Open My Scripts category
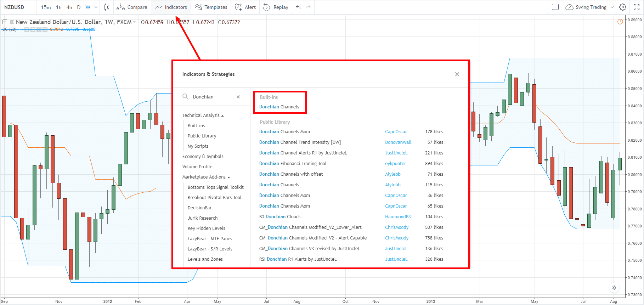The width and height of the screenshot is (644, 305). tap(198, 146)
